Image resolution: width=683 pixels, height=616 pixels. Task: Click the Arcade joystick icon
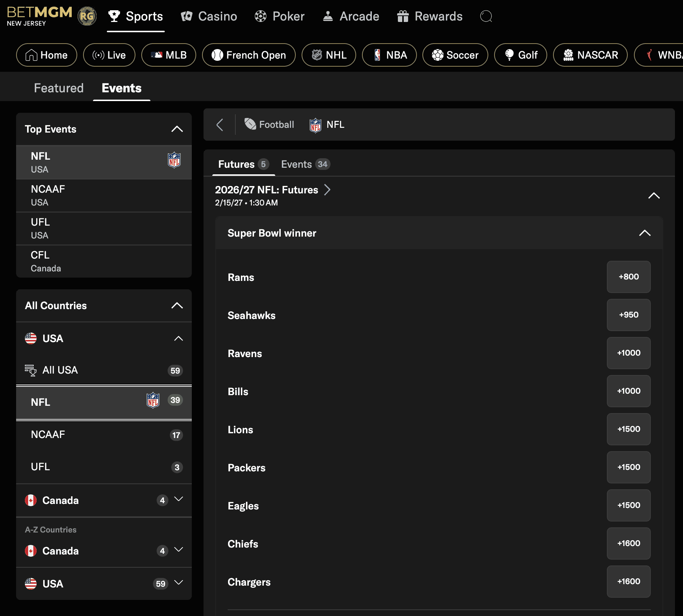[x=328, y=16]
